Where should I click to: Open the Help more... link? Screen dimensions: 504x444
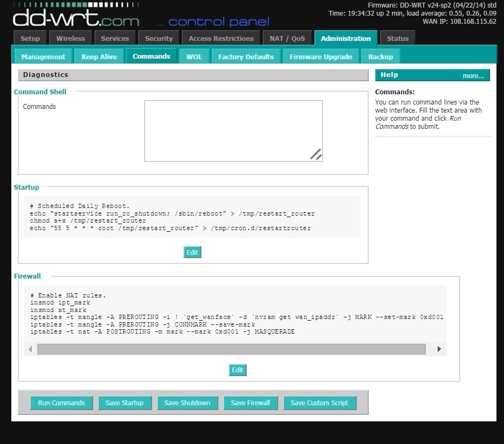(473, 75)
